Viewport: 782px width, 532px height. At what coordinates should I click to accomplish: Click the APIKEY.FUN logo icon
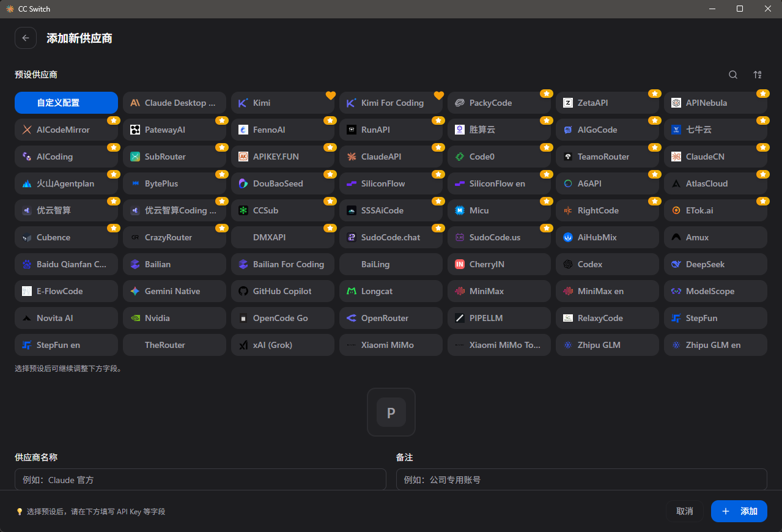click(243, 157)
